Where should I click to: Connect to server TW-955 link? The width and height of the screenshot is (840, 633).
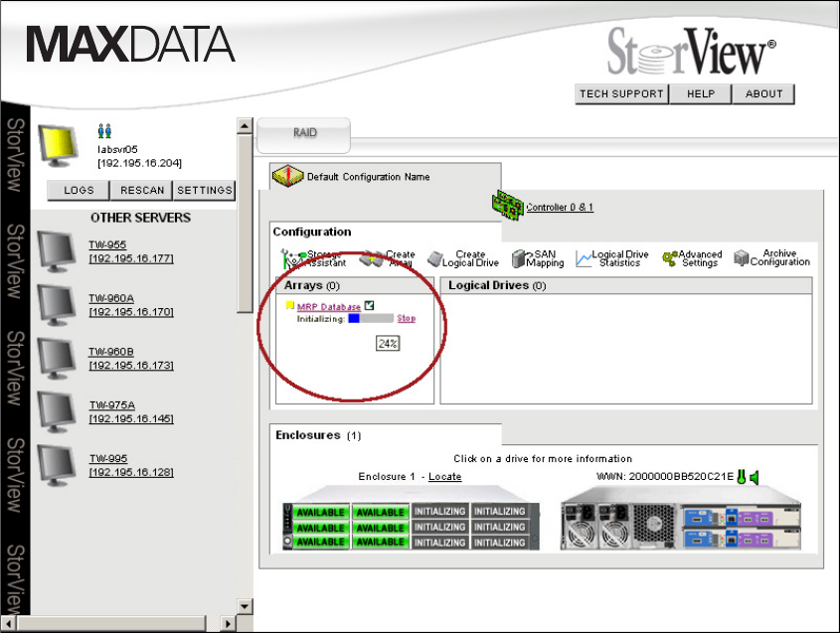tap(131, 251)
